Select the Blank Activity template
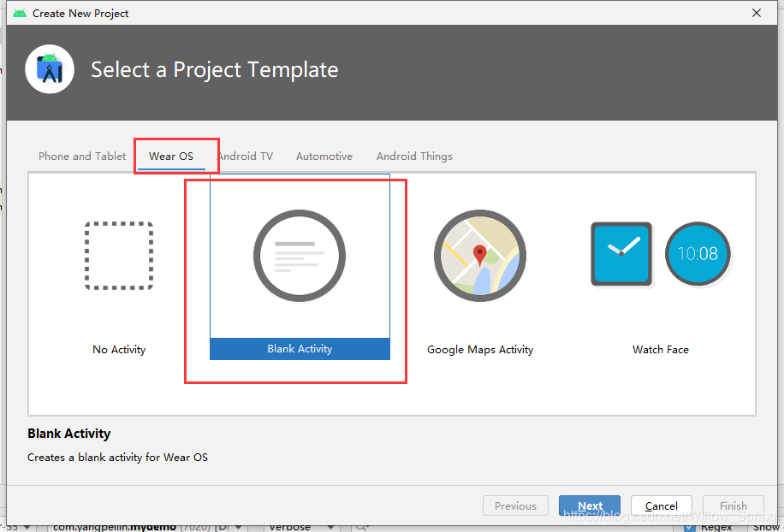 (x=300, y=267)
